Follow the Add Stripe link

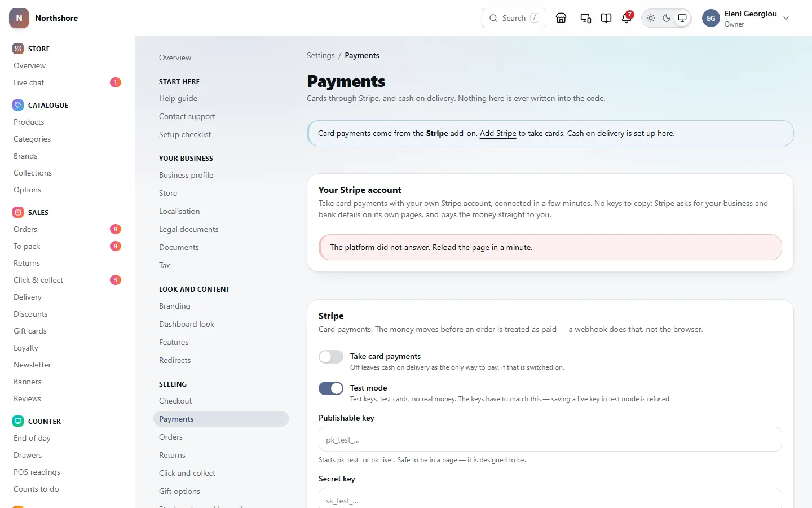(x=498, y=133)
